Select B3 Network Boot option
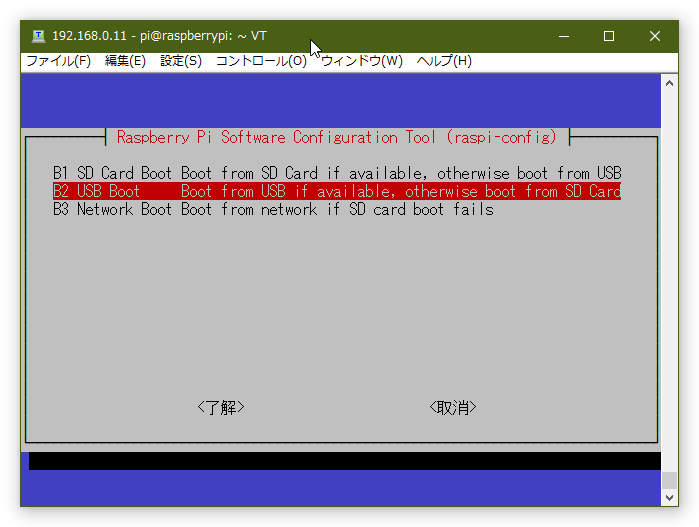The image size is (699, 527). pos(273,210)
